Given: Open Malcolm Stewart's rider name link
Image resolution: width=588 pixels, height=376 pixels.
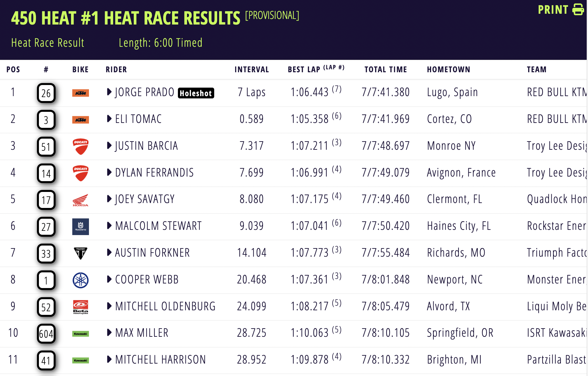Looking at the screenshot, I should 158,226.
